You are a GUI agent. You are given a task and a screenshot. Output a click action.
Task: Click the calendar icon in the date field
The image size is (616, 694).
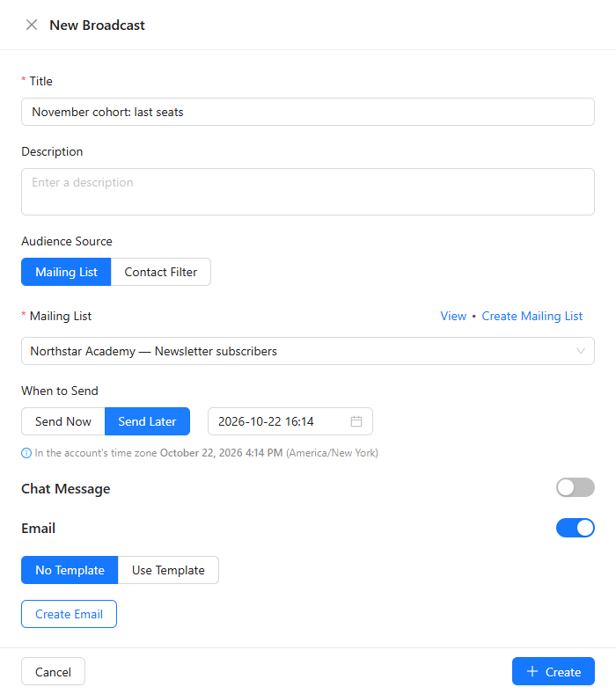[356, 421]
